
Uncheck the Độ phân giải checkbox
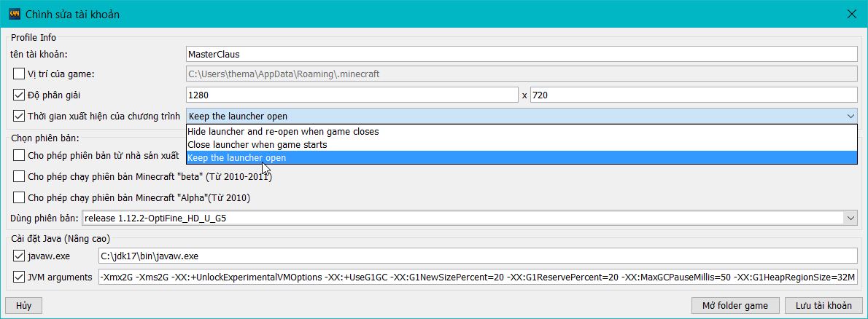19,95
